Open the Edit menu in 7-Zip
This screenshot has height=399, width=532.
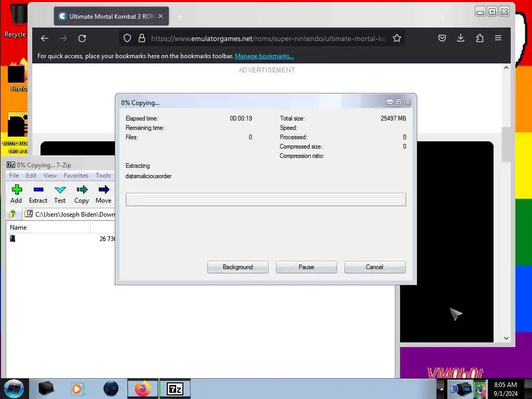pyautogui.click(x=31, y=176)
